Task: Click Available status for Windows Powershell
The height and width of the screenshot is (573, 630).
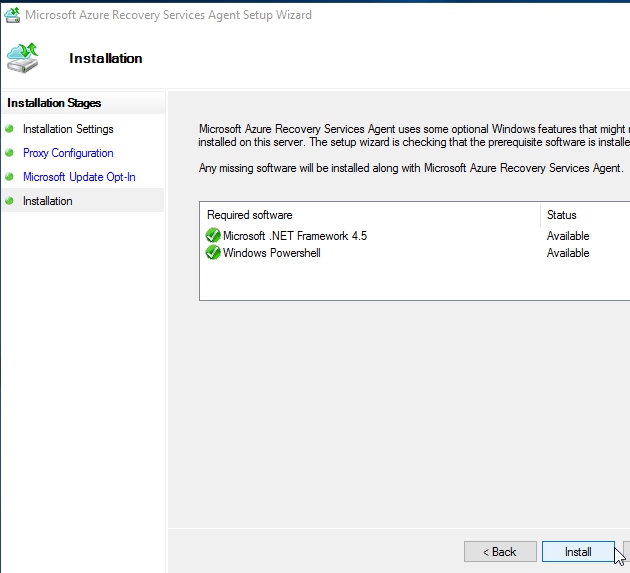Action: tap(568, 253)
